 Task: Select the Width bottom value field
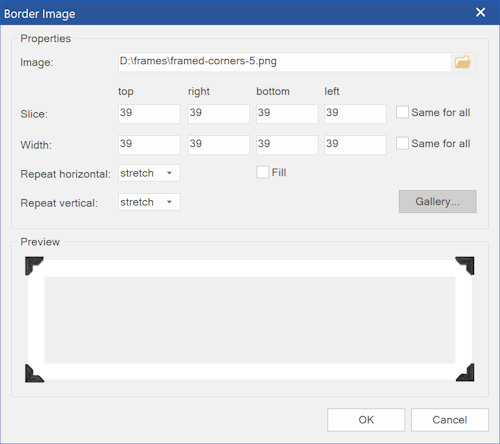point(287,145)
